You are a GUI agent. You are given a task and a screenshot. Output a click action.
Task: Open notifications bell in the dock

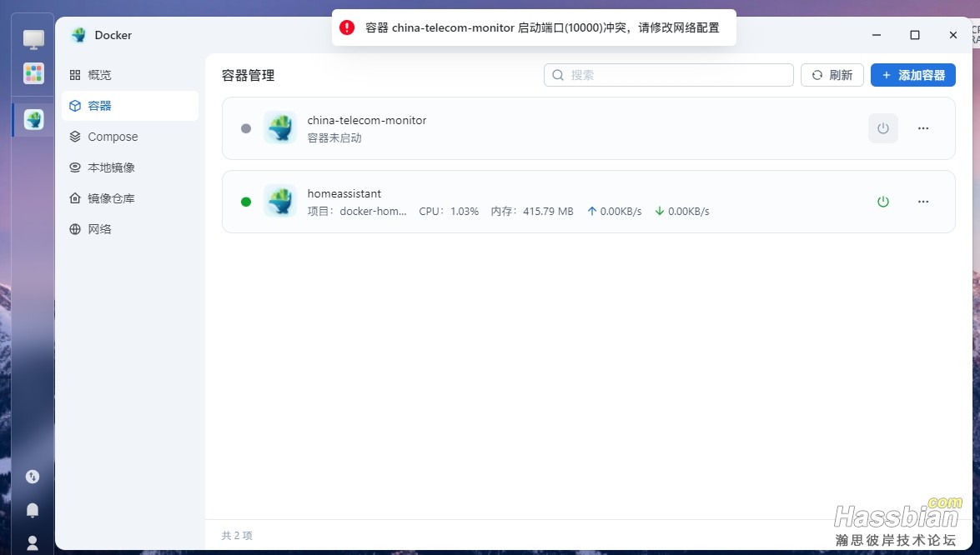(x=33, y=511)
